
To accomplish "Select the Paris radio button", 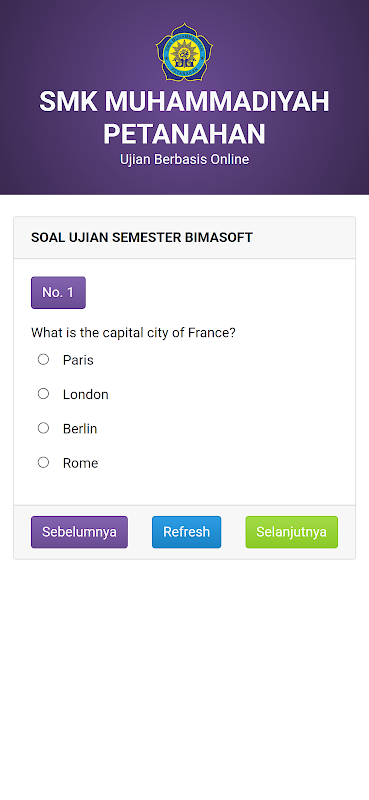I will tap(43, 360).
